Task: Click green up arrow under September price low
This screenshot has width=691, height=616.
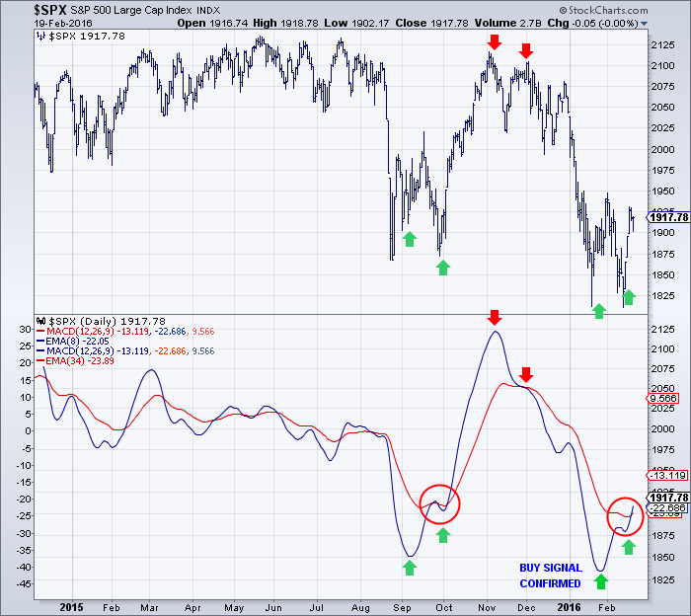Action: pyautogui.click(x=410, y=239)
